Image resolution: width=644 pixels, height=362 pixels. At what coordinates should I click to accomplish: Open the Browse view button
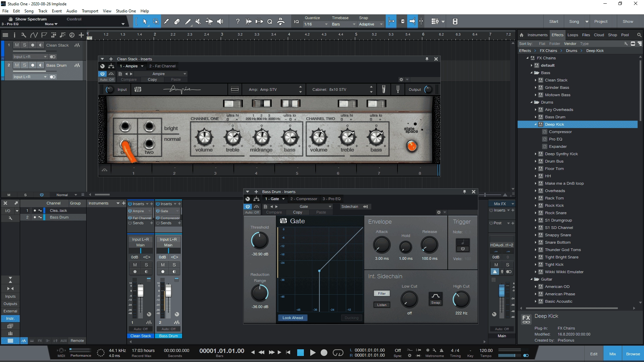coord(633,354)
